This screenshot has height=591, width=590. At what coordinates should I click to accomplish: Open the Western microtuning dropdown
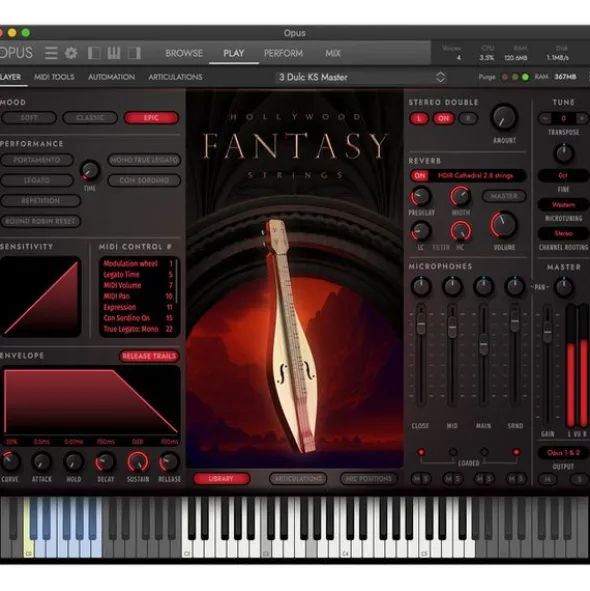[563, 205]
